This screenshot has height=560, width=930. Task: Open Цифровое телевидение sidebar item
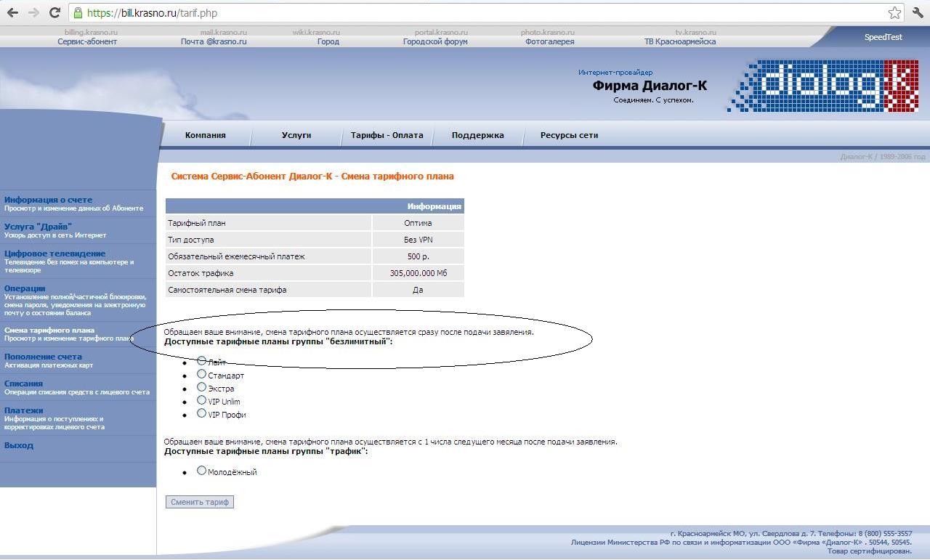tap(54, 253)
